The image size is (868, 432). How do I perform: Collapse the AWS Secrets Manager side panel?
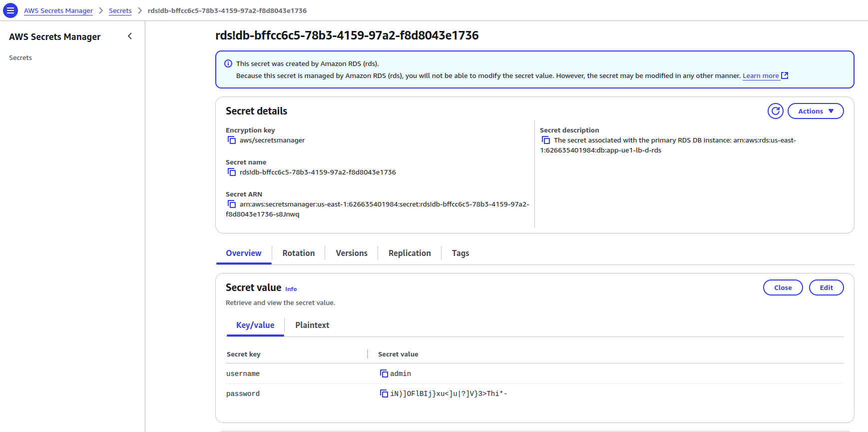click(x=130, y=36)
